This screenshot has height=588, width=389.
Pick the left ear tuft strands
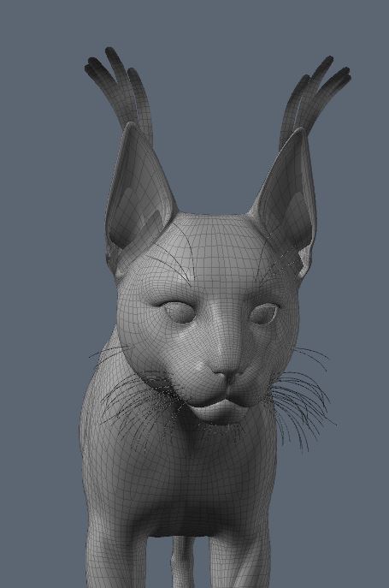point(118,92)
